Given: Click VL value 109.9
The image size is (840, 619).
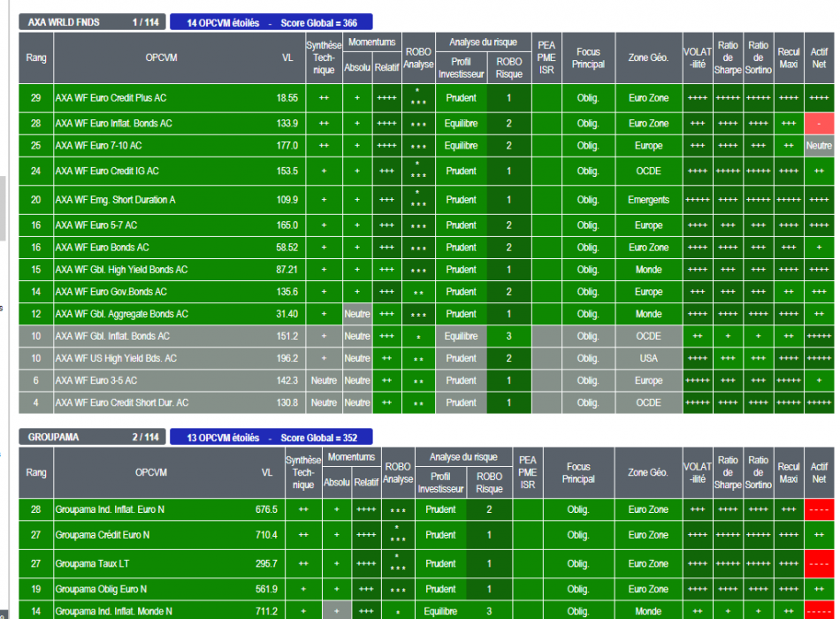Looking at the screenshot, I should [287, 200].
